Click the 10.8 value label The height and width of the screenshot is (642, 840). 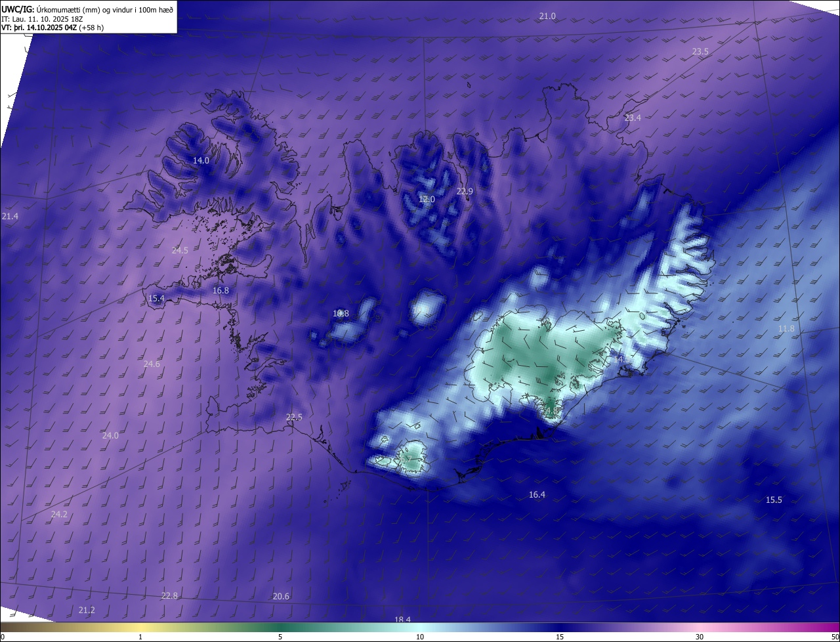pos(341,313)
